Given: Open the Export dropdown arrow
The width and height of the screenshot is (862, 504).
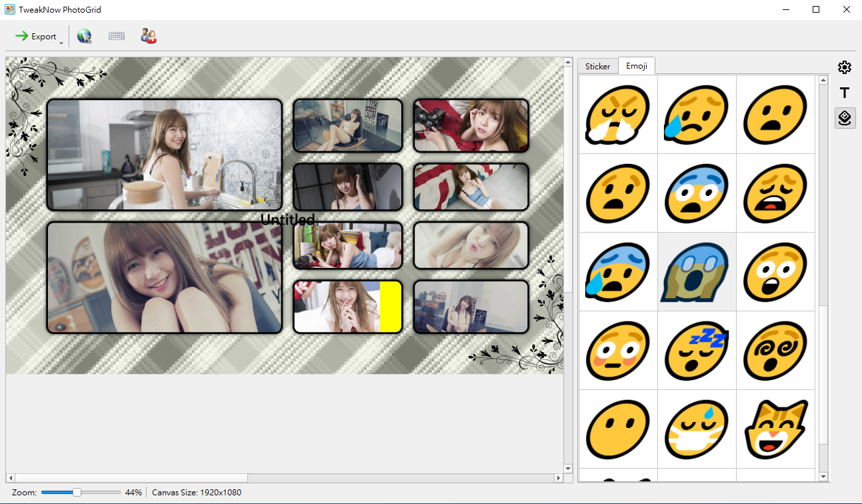Looking at the screenshot, I should (61, 42).
